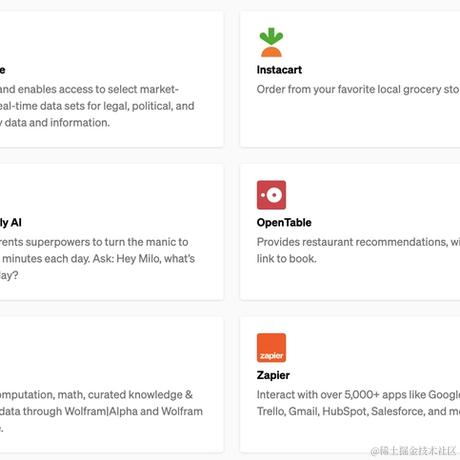Select the legal and political data card
The height and width of the screenshot is (460, 460).
[x=112, y=79]
